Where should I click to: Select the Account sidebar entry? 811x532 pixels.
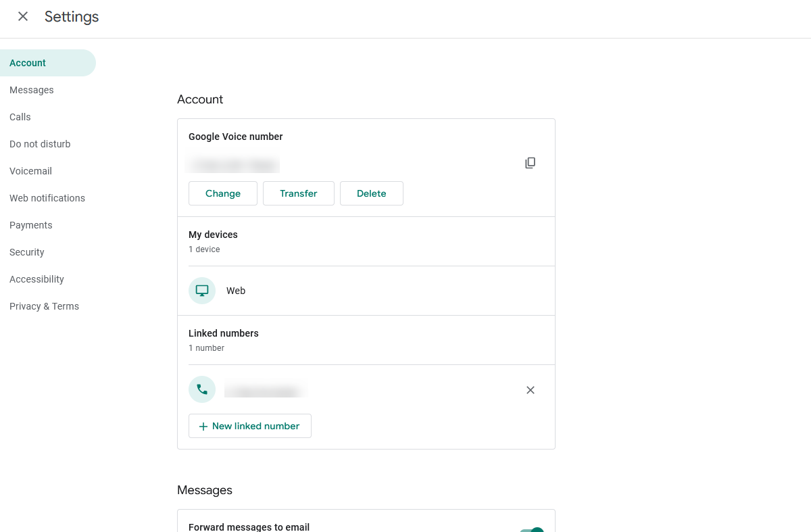coord(27,62)
